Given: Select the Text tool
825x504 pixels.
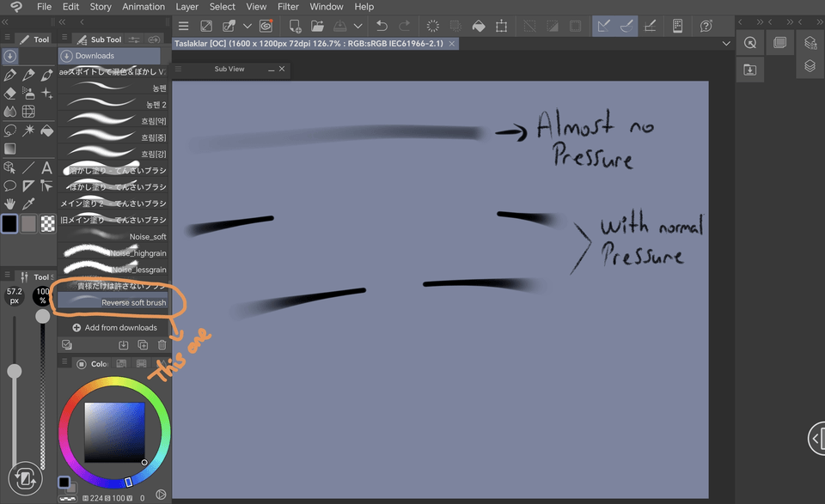Looking at the screenshot, I should pos(46,167).
